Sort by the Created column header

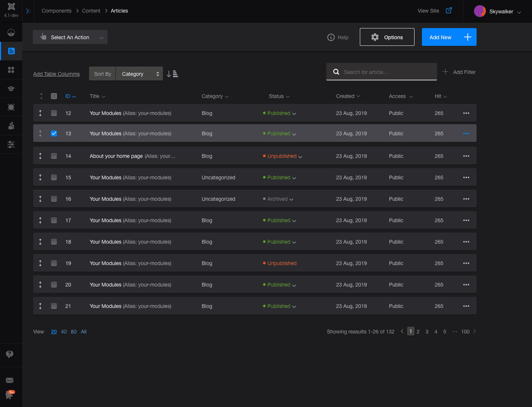[348, 96]
